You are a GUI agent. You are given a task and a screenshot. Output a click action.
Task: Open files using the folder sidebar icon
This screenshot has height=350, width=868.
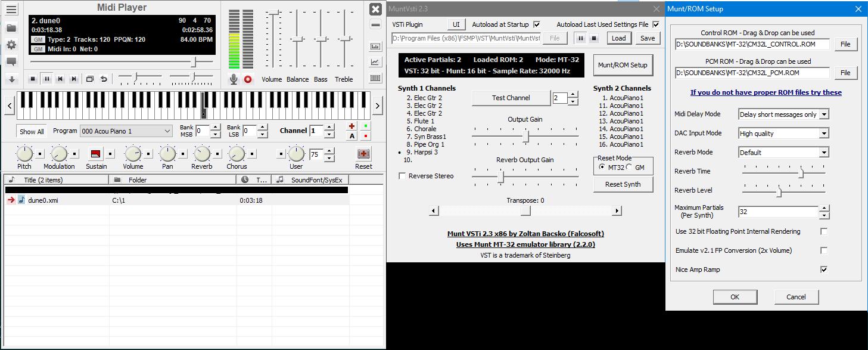11,27
